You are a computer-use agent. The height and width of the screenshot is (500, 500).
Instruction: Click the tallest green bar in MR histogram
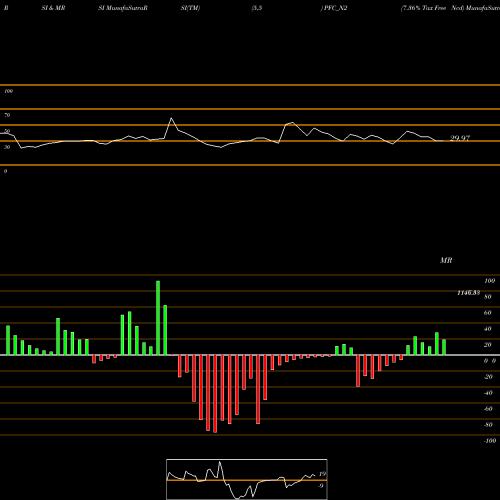point(158,318)
